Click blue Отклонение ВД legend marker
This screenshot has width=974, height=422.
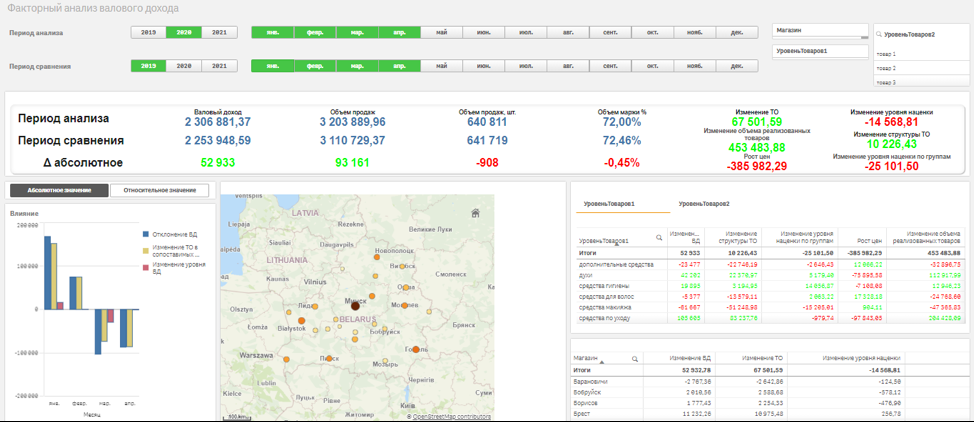pyautogui.click(x=145, y=232)
